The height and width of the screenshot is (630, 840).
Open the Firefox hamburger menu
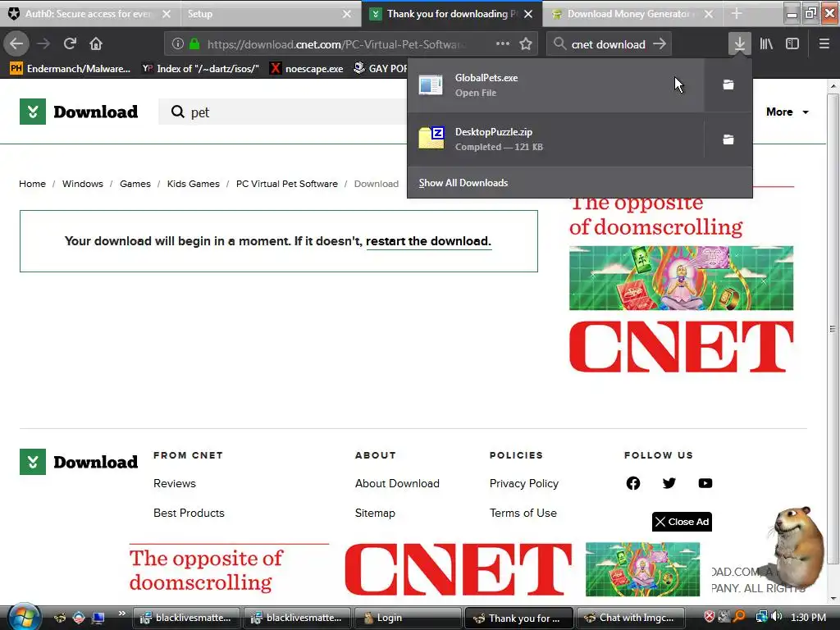824,43
